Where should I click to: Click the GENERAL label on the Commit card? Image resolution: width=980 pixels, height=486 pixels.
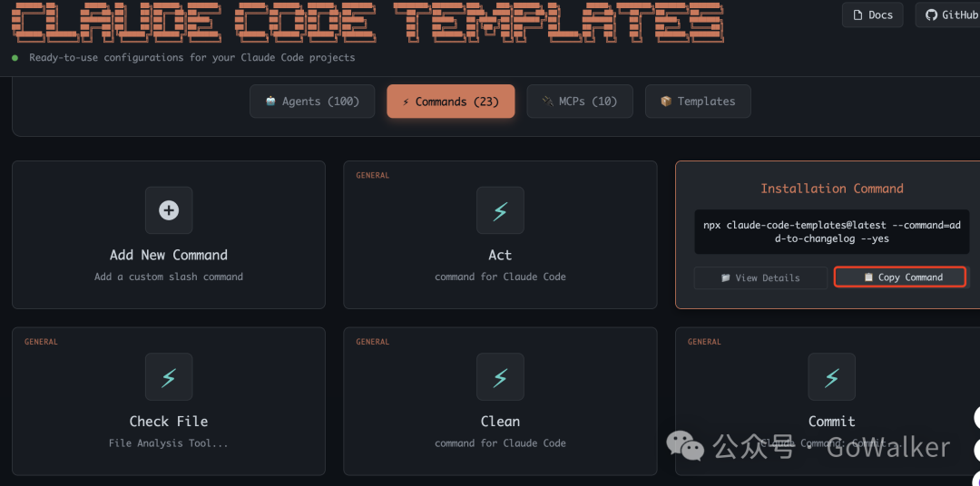click(x=704, y=342)
